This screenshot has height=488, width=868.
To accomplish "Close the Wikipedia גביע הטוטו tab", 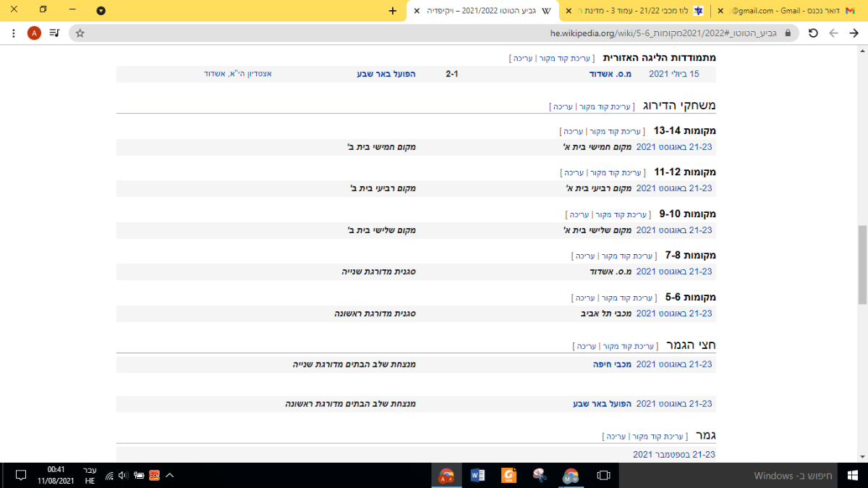I will (x=417, y=11).
